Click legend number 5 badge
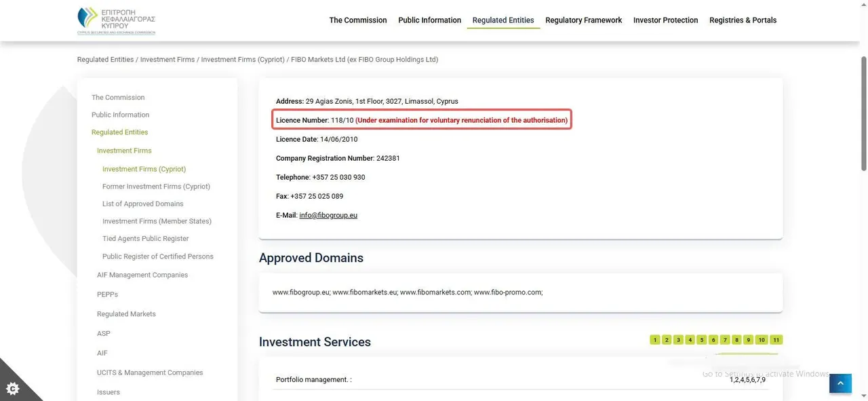Viewport: 868px width, 401px height. tap(702, 340)
